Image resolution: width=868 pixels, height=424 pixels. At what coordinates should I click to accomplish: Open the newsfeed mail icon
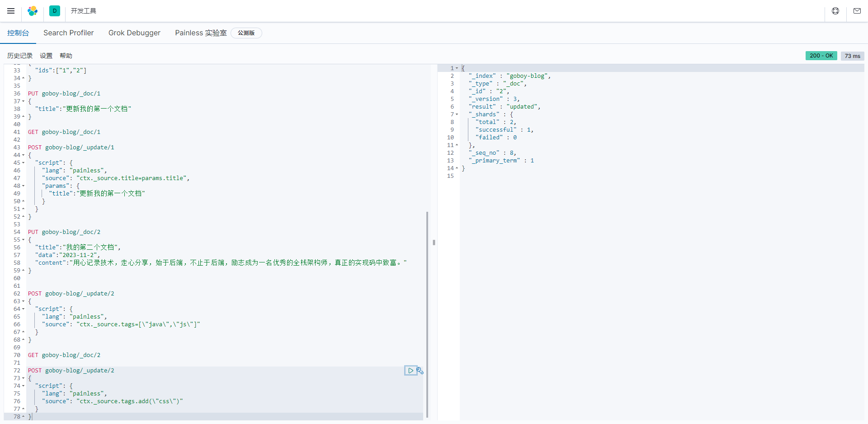pos(857,11)
